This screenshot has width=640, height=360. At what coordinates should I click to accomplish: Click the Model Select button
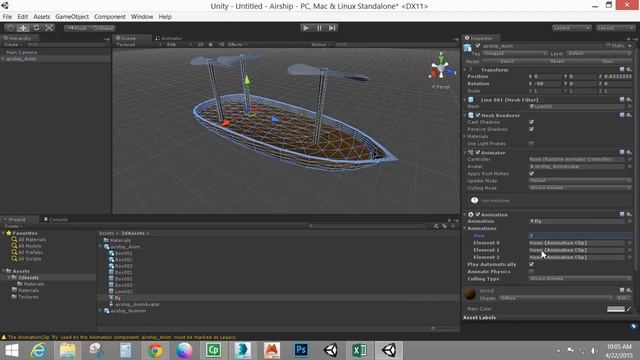tap(507, 61)
